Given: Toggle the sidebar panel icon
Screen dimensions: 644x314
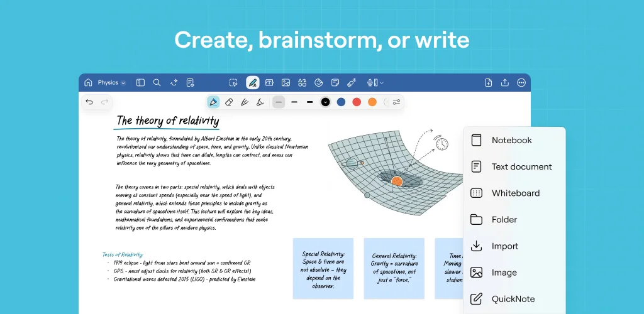Looking at the screenshot, I should [140, 83].
